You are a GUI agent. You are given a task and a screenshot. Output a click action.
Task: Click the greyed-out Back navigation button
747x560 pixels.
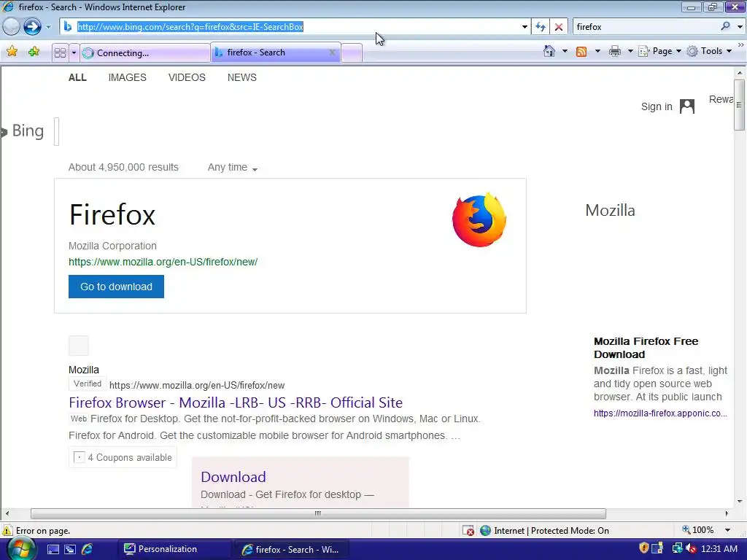click(x=11, y=27)
